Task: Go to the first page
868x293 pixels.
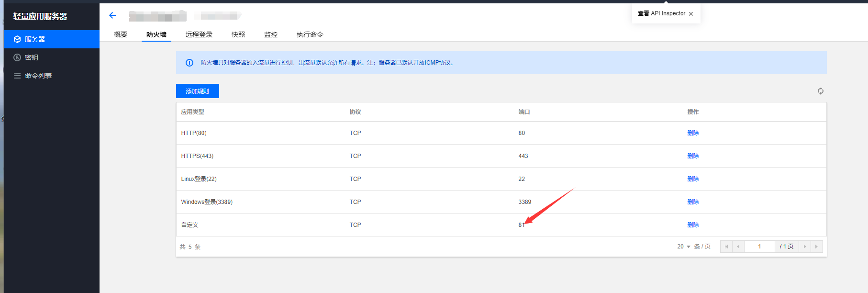Action: click(726, 247)
